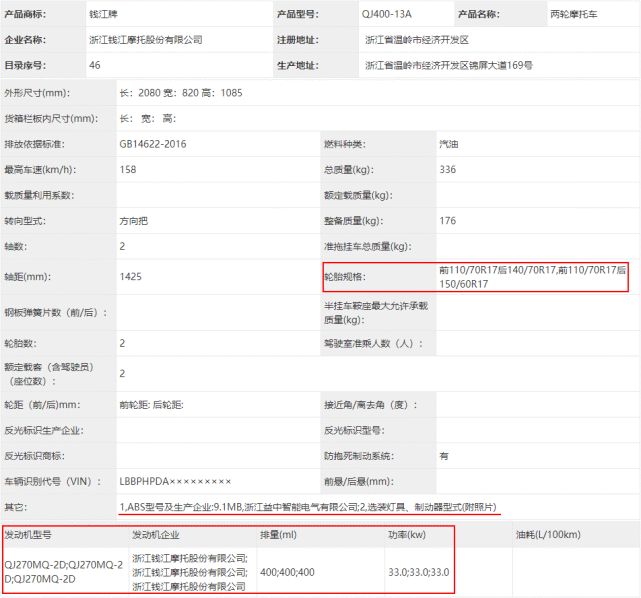Screen dimensions: 641x598
Task: Select the 准拖挂车总质量(kg) label
Action: coord(368,246)
